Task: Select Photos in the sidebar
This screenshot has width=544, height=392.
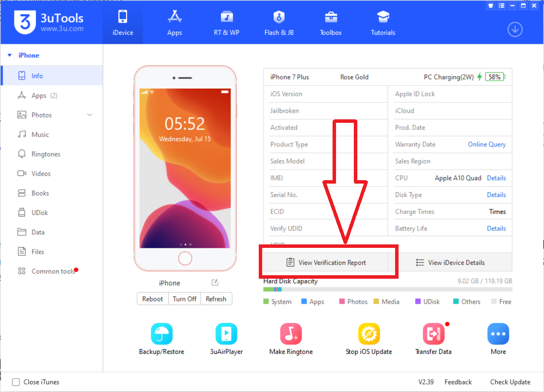Action: [52, 115]
